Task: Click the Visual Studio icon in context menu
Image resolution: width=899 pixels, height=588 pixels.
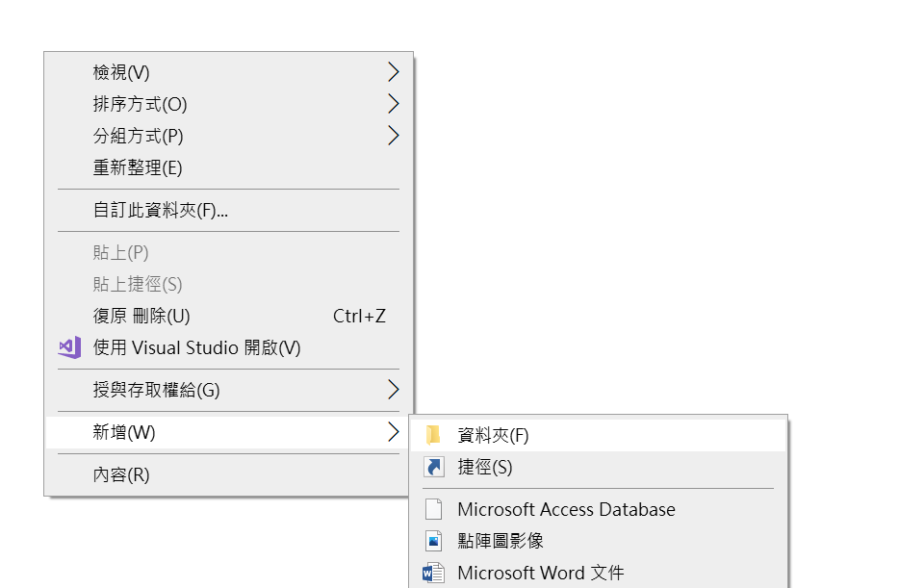Action: (70, 347)
